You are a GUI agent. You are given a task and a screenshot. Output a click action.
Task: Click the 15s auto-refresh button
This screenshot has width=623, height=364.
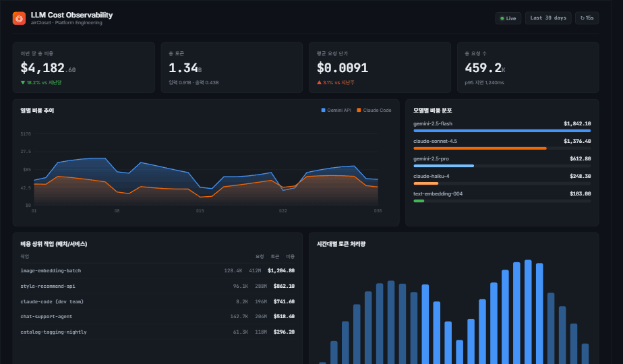point(587,18)
